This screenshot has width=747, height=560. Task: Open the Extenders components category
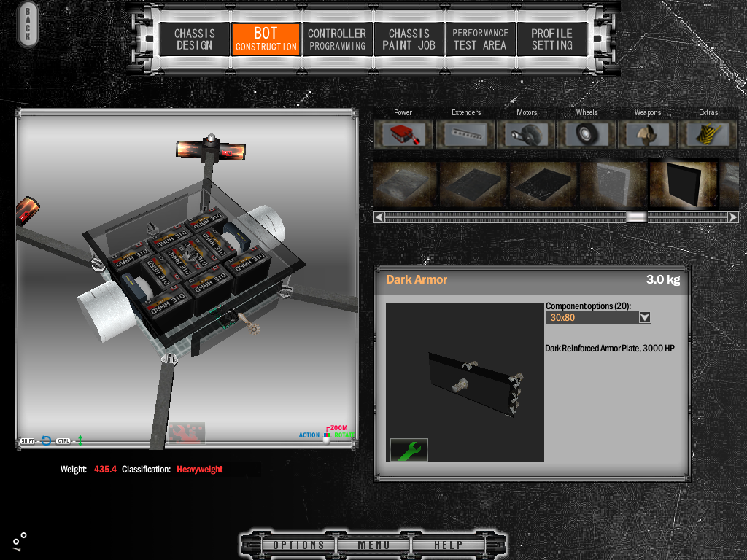(465, 135)
